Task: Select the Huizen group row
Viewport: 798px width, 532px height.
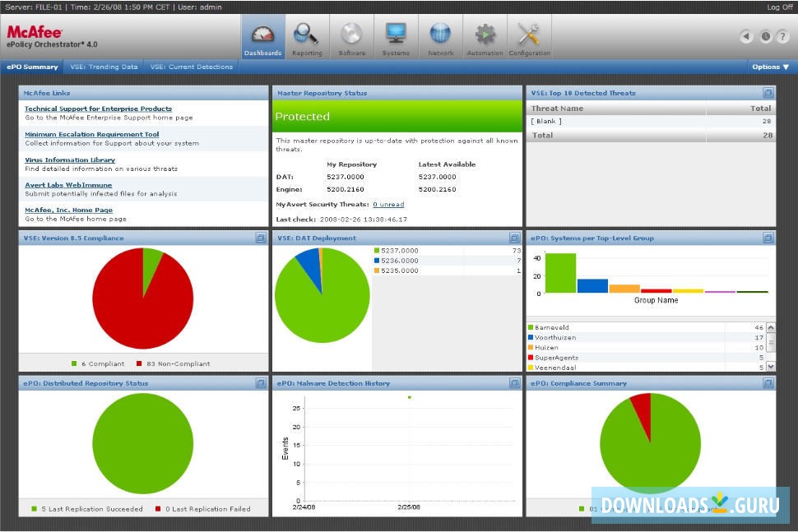Action: point(647,348)
